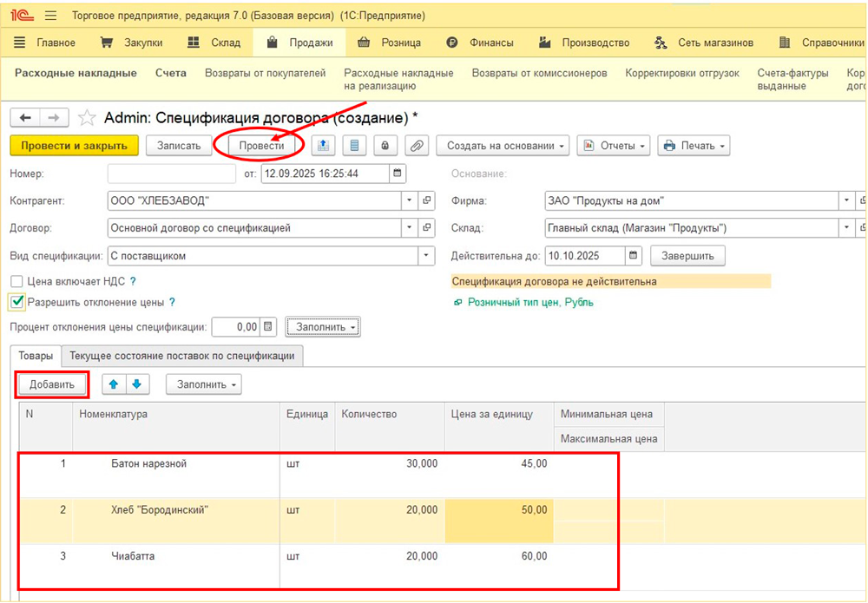Open the attached files paperclip icon
Image resolution: width=868 pixels, height=603 pixels.
417,146
